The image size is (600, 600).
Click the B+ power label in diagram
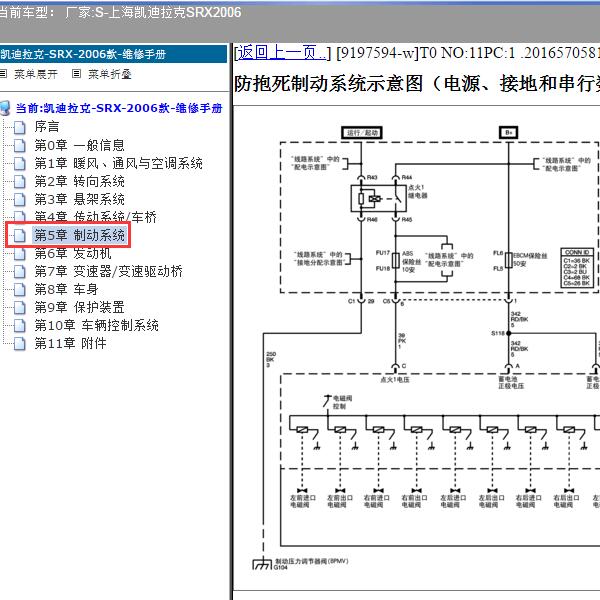509,133
